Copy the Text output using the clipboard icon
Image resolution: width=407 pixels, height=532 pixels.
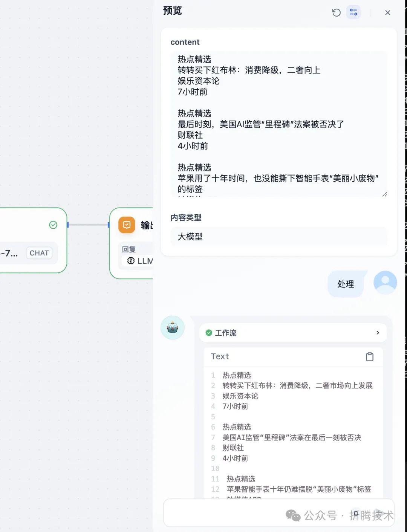(x=370, y=356)
